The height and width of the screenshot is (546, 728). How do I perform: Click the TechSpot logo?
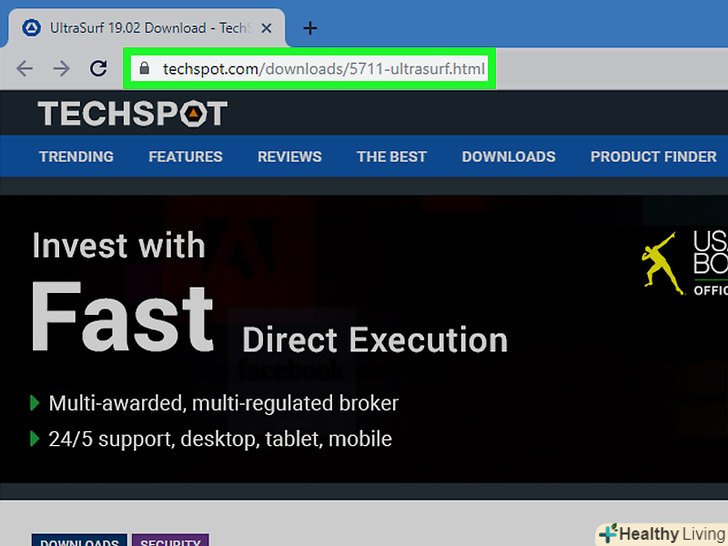[x=133, y=113]
